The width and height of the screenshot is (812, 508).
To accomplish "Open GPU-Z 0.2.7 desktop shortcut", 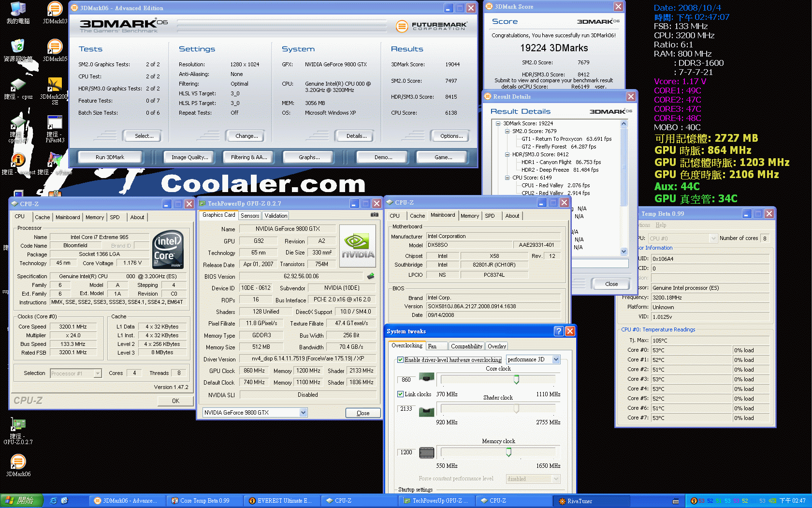I will pos(18,431).
